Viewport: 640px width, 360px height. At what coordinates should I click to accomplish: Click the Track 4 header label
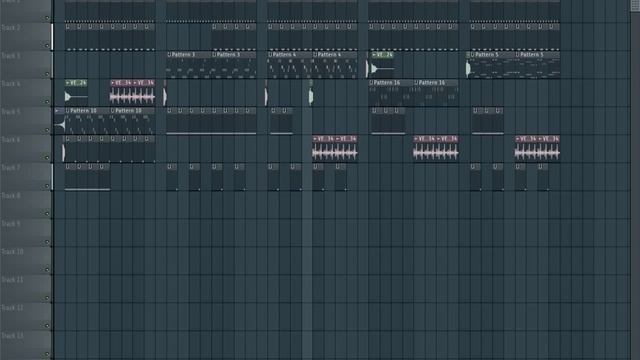pos(11,84)
